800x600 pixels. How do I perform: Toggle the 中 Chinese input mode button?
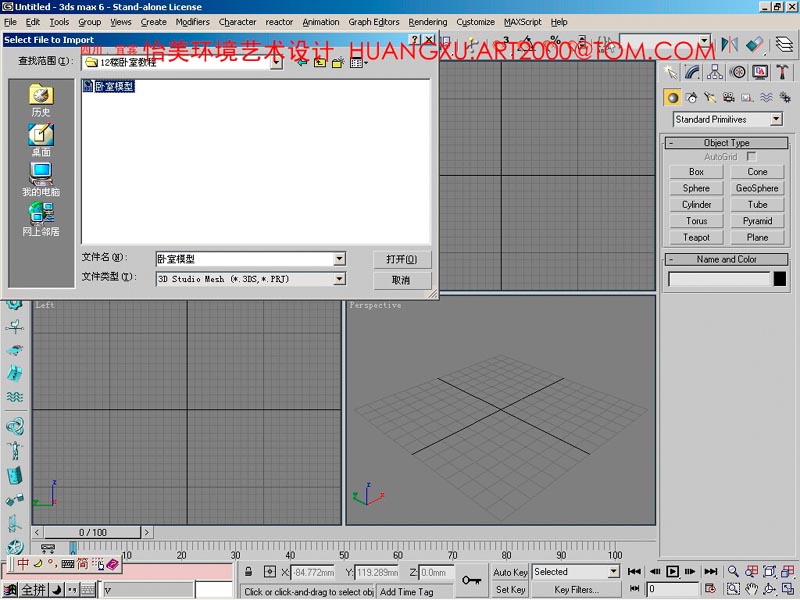click(23, 563)
